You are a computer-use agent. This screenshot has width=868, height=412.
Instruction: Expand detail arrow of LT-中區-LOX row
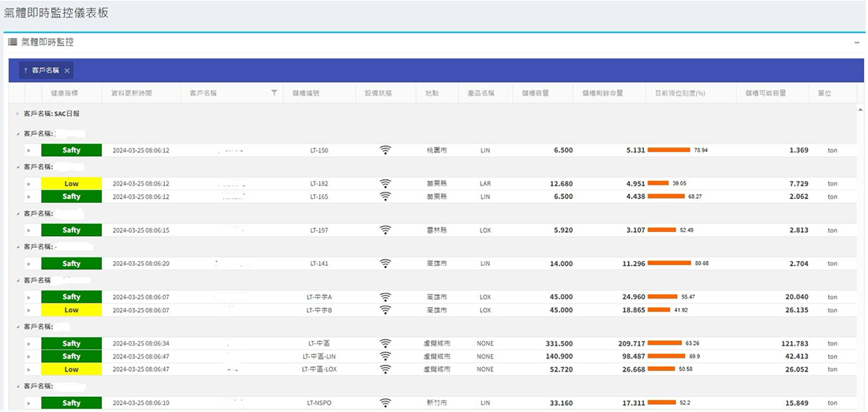coord(28,370)
